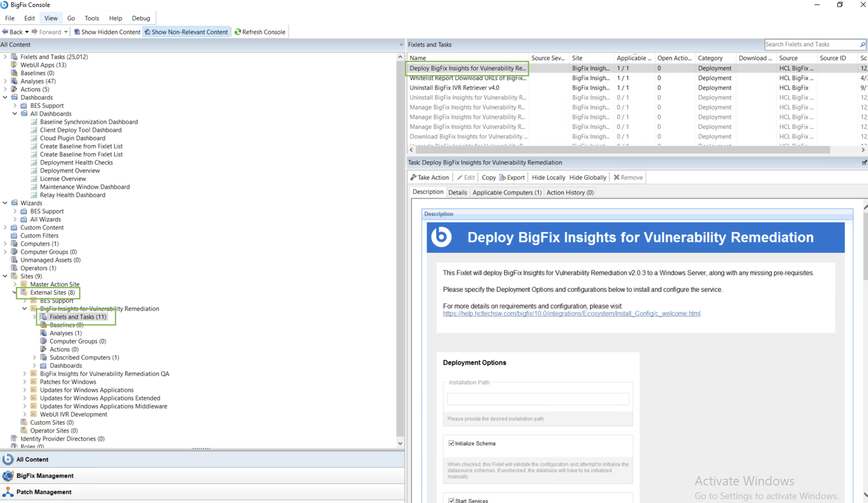Collapse the Wizards tree node

tap(5, 203)
